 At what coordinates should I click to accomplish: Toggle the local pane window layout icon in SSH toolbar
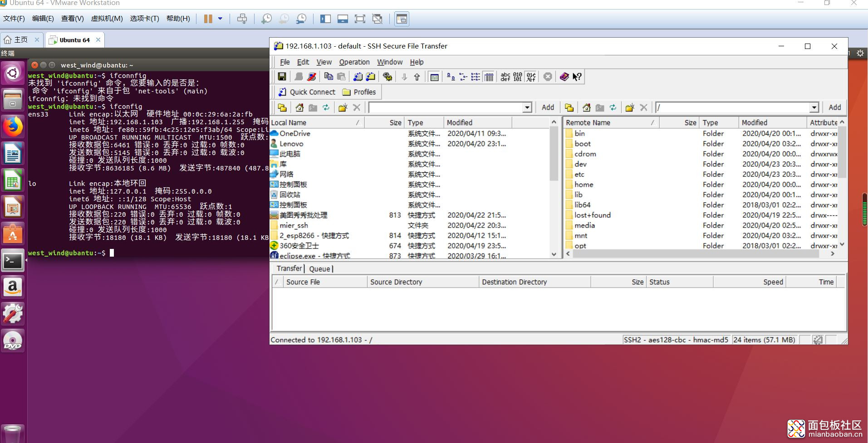pyautogui.click(x=434, y=77)
